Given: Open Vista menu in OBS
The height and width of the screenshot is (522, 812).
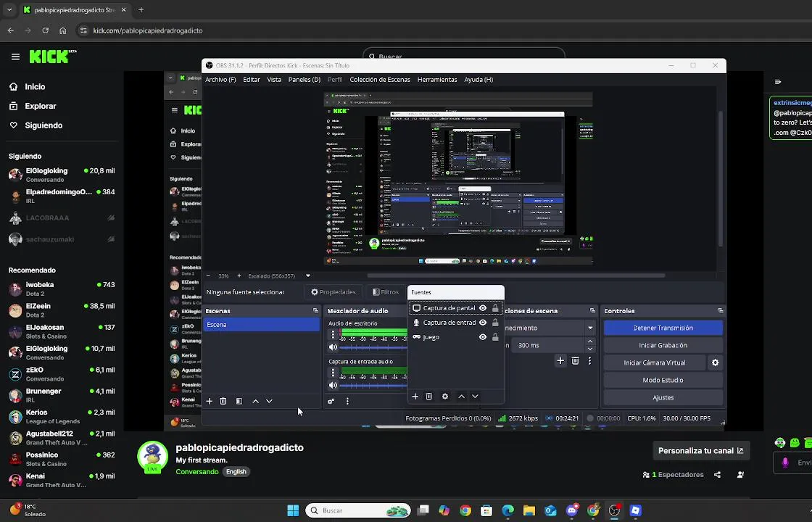Looking at the screenshot, I should coord(274,80).
